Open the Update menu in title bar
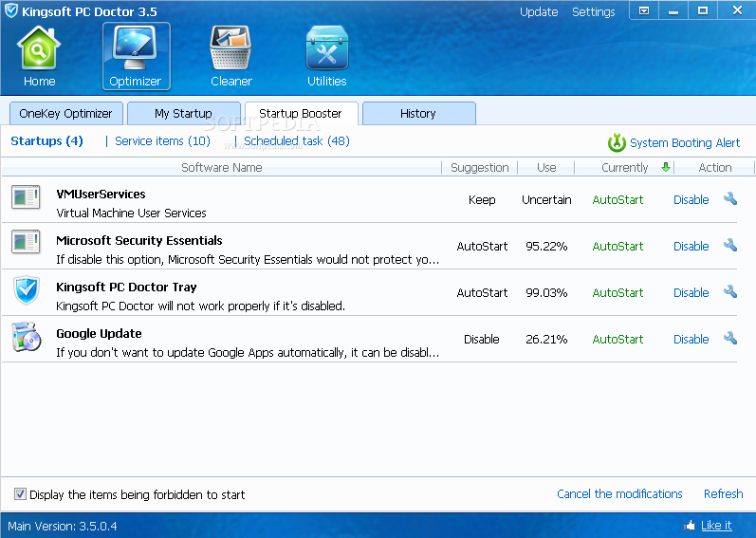756x538 pixels. pyautogui.click(x=539, y=11)
